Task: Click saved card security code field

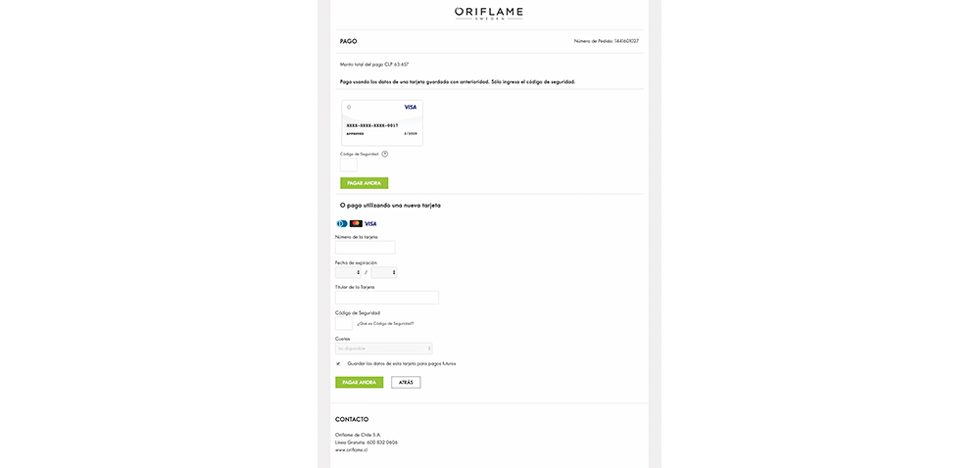Action: tap(349, 165)
